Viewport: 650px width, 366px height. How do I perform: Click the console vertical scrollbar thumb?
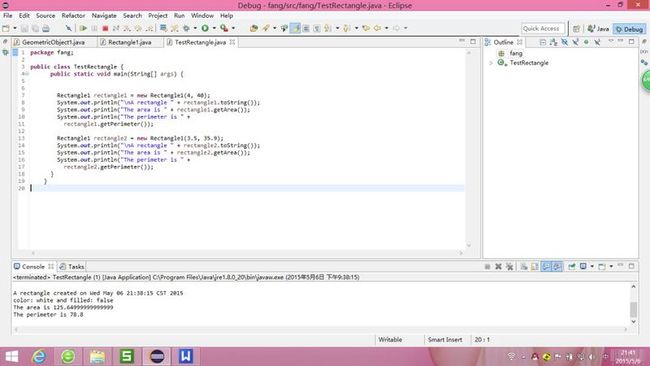pos(633,309)
